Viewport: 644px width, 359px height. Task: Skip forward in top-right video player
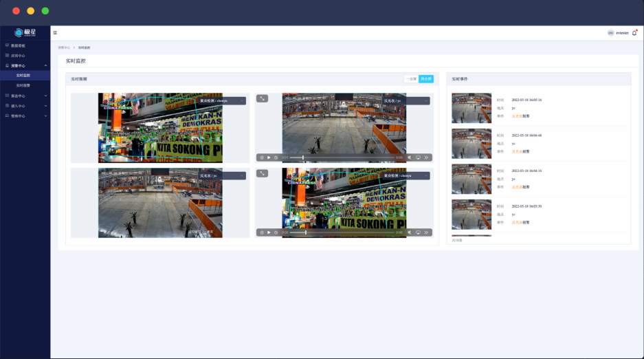point(276,157)
